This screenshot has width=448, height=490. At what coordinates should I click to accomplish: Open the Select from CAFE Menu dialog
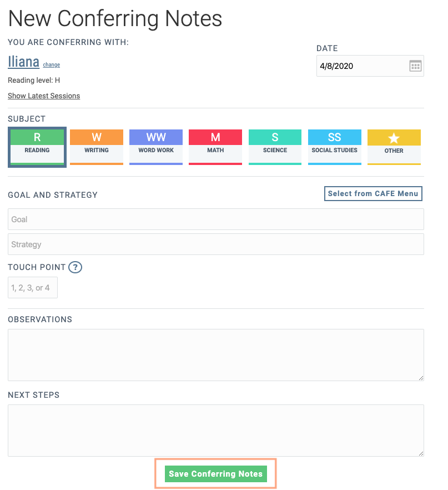click(373, 193)
